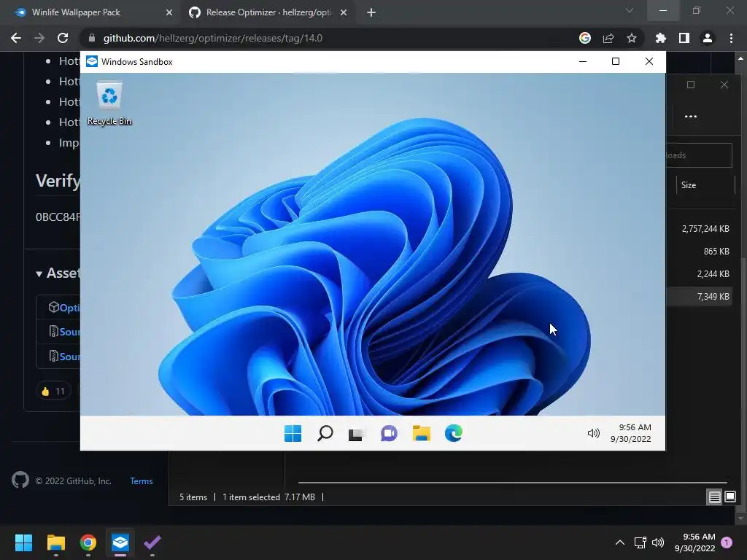This screenshot has height=560, width=747.
Task: Switch to the Release Optimizer tab
Action: [267, 12]
